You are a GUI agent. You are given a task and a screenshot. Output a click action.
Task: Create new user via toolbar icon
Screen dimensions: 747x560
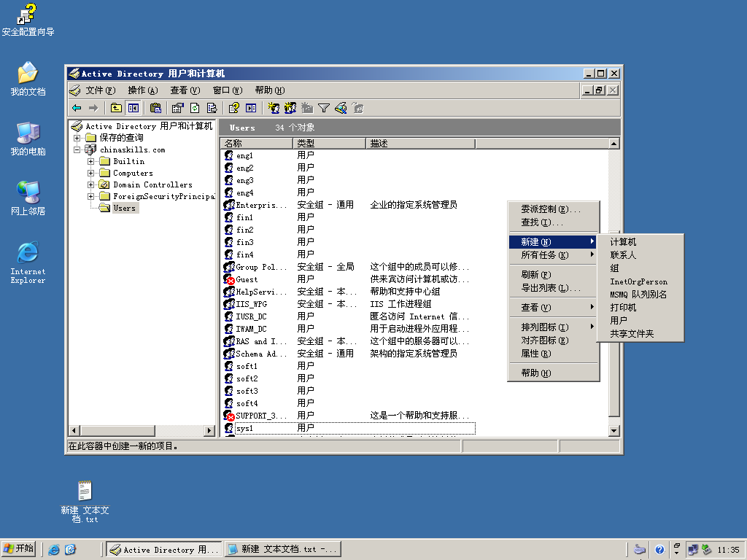[273, 108]
